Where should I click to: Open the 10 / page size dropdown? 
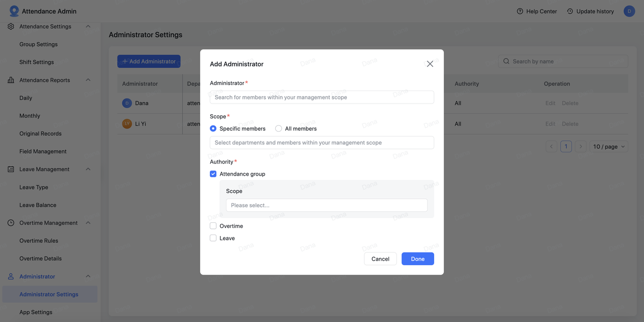pos(609,147)
